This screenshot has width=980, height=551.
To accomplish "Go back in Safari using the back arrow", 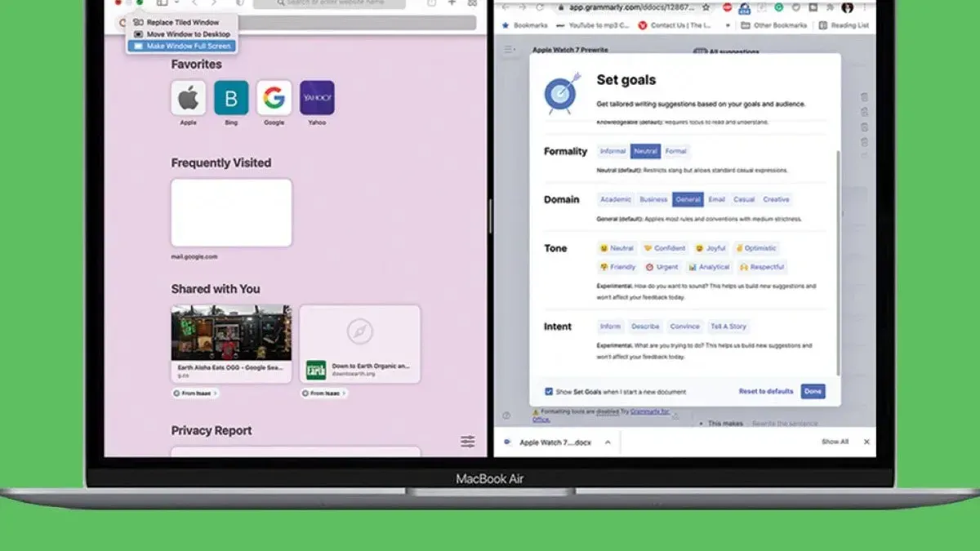I will pyautogui.click(x=194, y=3).
